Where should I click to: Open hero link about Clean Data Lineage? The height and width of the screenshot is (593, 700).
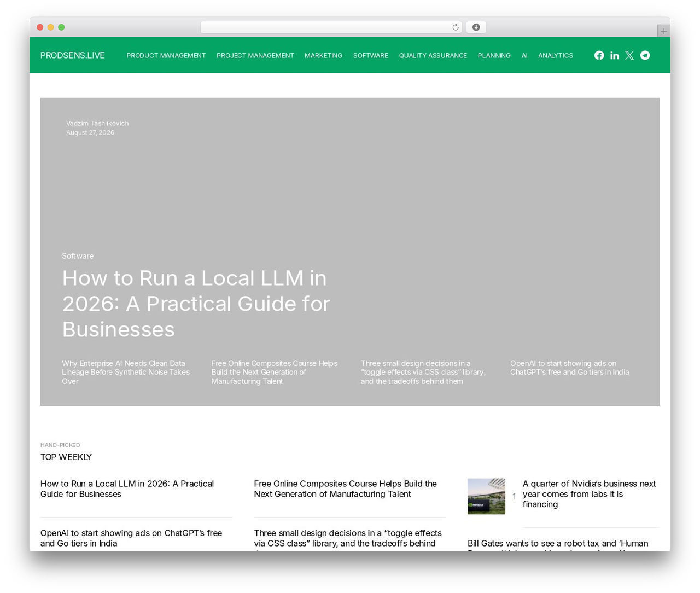(126, 372)
